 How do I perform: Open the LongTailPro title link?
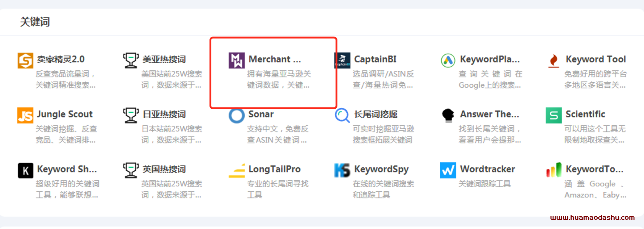(x=274, y=169)
